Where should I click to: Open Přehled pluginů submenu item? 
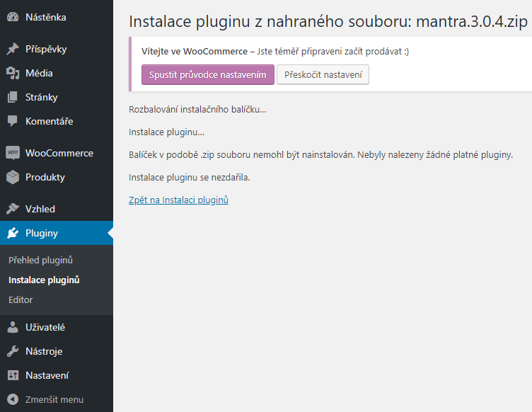[x=41, y=261]
